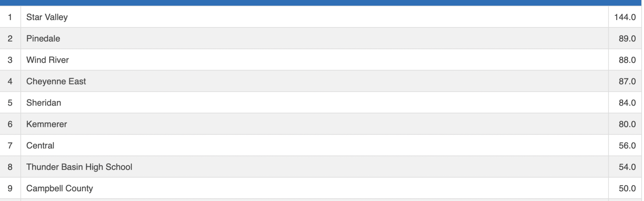This screenshot has height=201, width=644.
Task: Open the Wind River team entry
Action: pyautogui.click(x=48, y=60)
